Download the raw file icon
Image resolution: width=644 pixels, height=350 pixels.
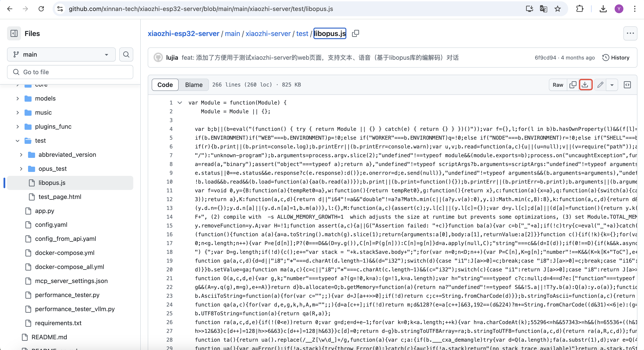click(585, 85)
